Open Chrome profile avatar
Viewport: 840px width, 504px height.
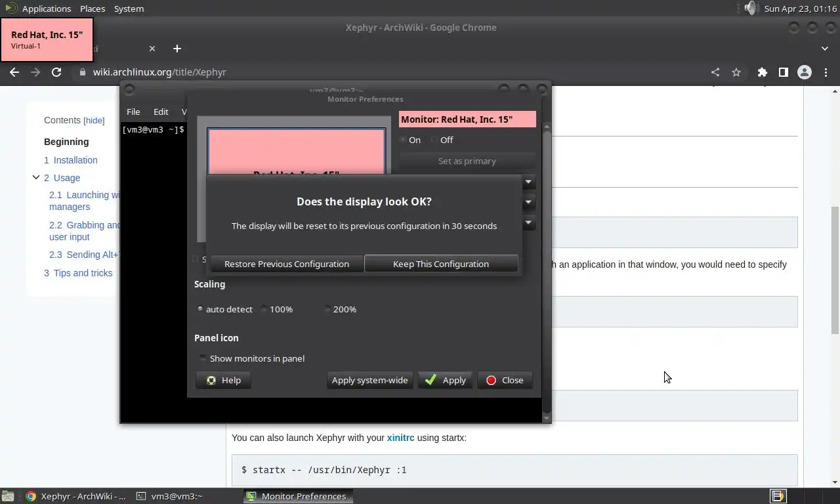click(804, 72)
